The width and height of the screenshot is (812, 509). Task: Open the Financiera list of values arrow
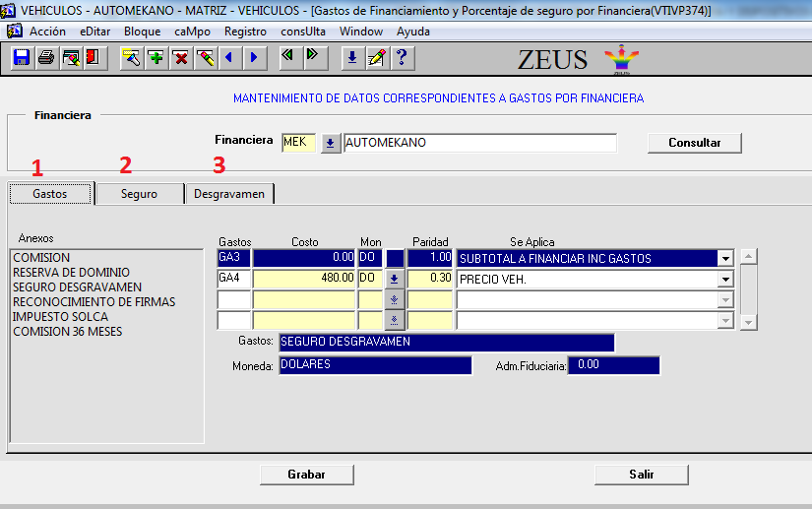point(331,143)
